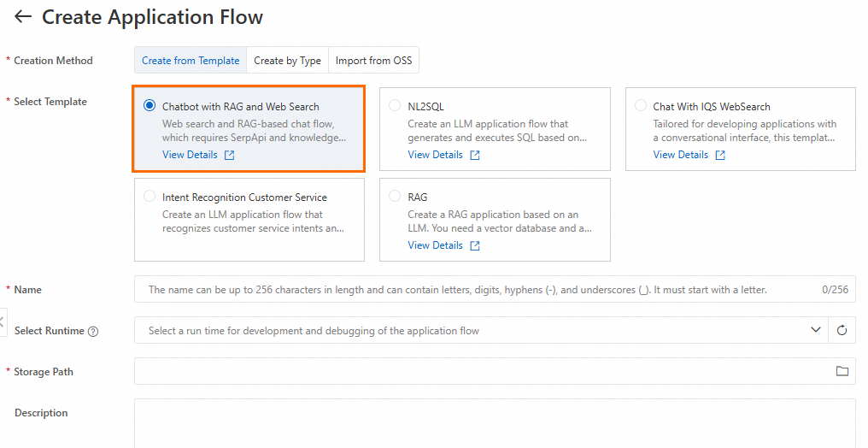This screenshot has height=448, width=868.
Task: Choose the Chat With IQS WebSearch radio
Action: click(x=641, y=106)
